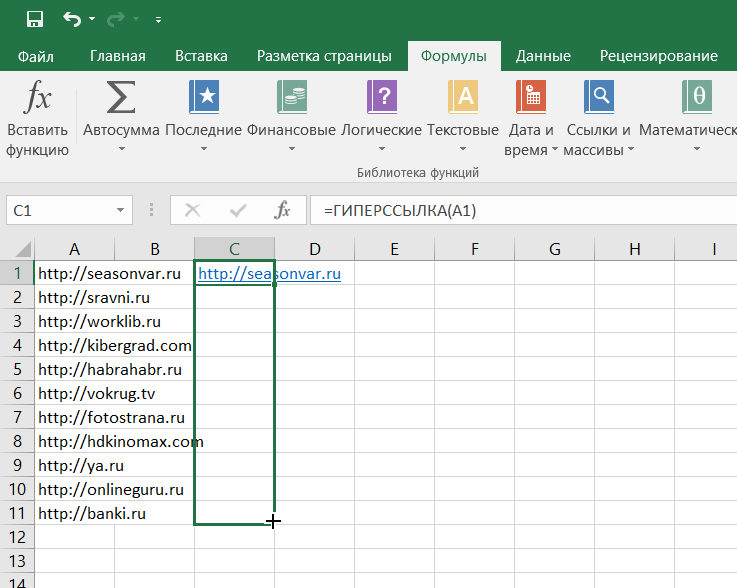Open the Логические functions book
Screen dimensions: 737x588
point(382,97)
